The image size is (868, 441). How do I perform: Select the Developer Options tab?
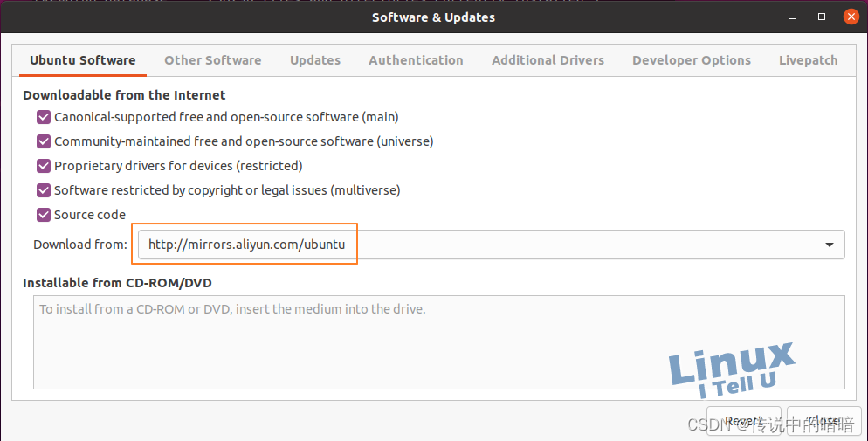pyautogui.click(x=692, y=60)
